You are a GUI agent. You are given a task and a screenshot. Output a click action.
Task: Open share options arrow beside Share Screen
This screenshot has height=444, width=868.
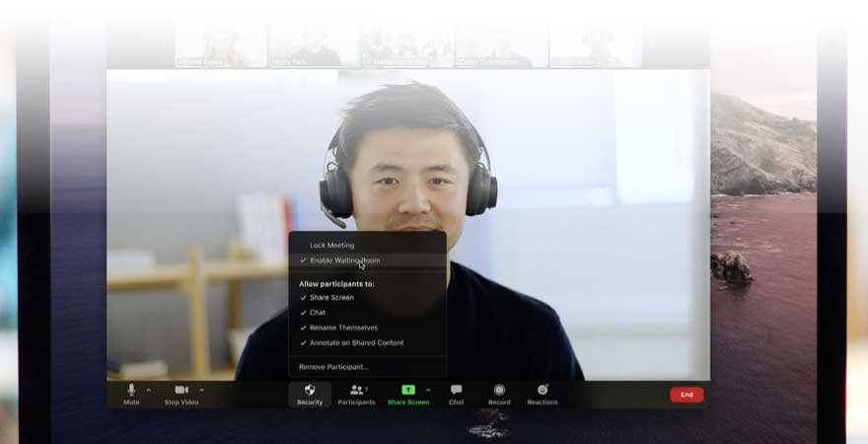click(428, 390)
